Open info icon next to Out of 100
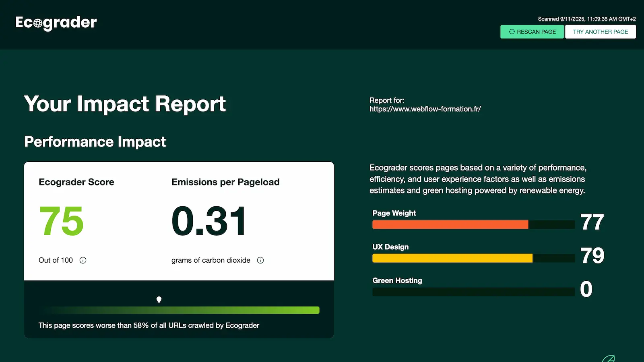The image size is (644, 362). tap(83, 260)
